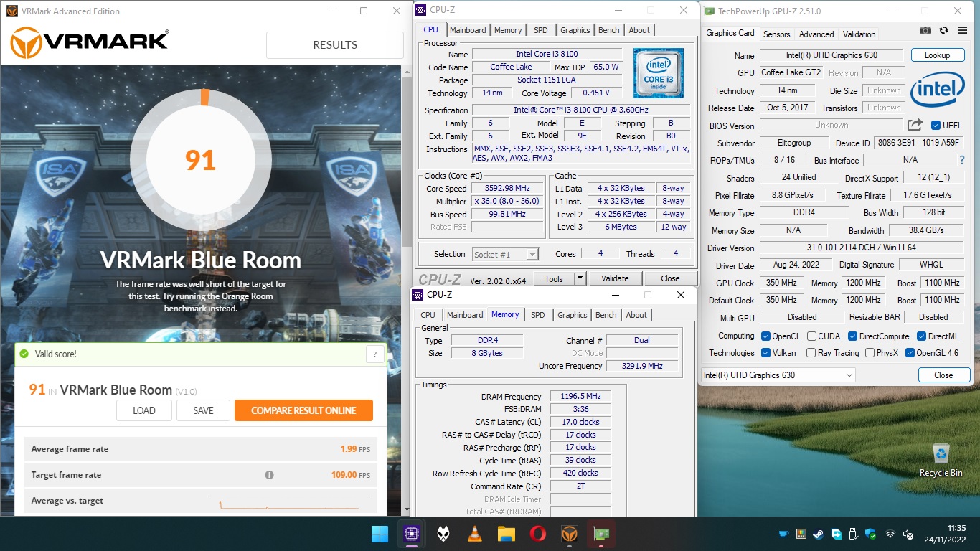Click the question mark next to Valid score
980x551 pixels.
coord(375,354)
